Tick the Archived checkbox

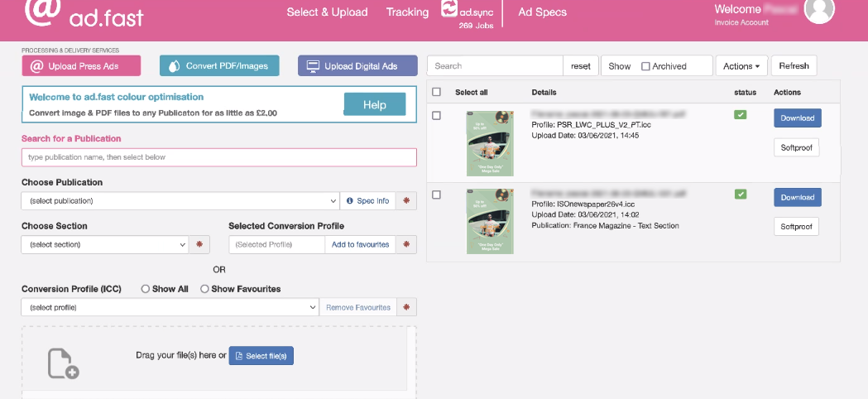click(x=645, y=66)
